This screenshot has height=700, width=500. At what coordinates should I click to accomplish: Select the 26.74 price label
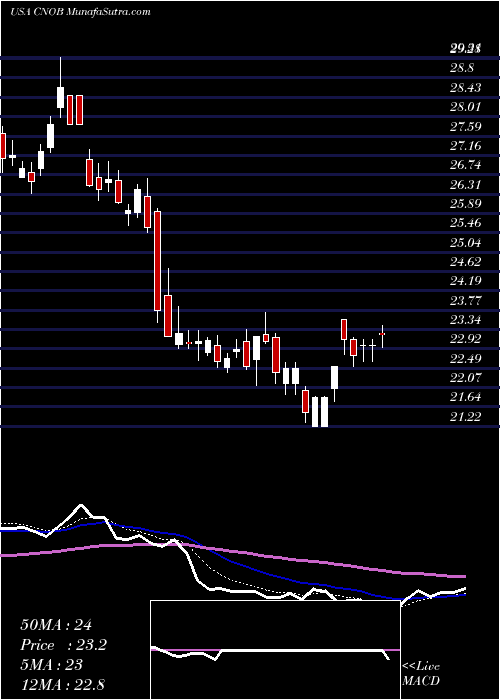click(x=466, y=165)
